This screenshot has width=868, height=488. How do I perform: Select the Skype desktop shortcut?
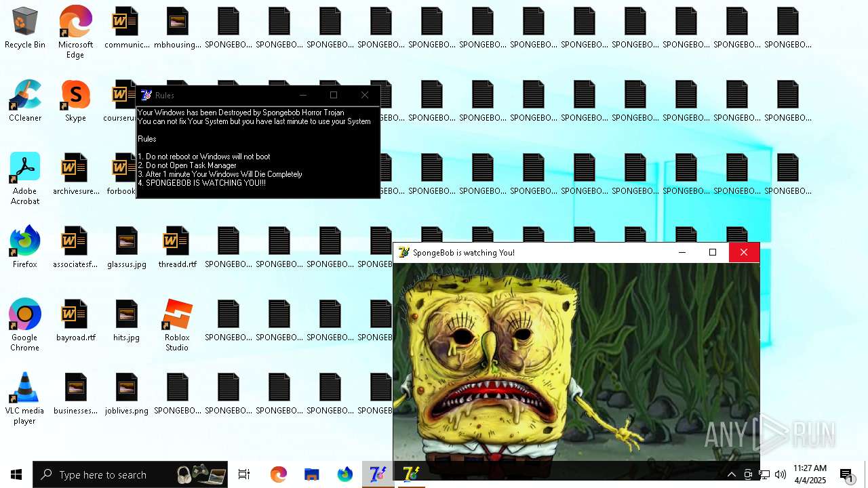pyautogui.click(x=75, y=102)
